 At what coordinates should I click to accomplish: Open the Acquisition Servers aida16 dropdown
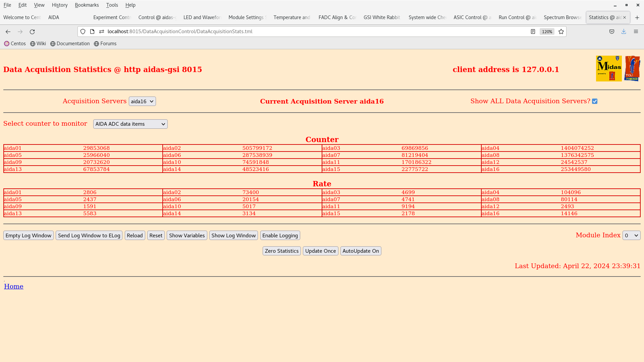(142, 101)
